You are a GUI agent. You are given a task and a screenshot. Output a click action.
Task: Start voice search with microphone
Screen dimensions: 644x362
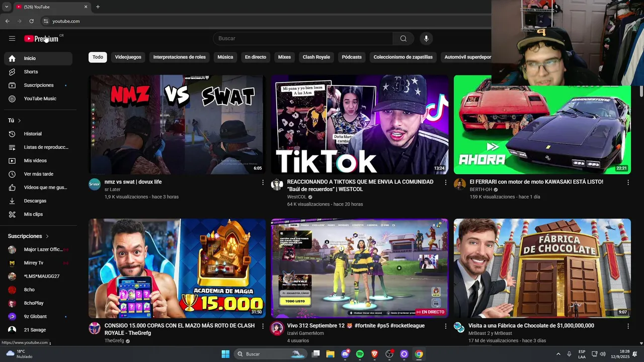(x=426, y=39)
